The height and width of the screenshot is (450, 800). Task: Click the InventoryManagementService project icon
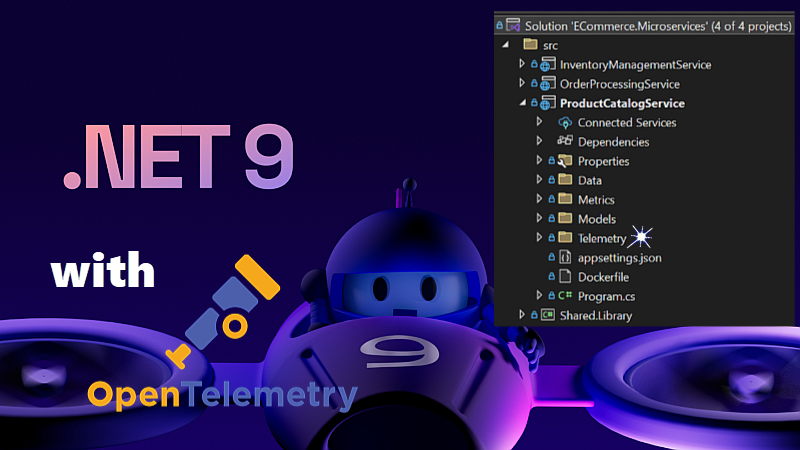[x=548, y=65]
